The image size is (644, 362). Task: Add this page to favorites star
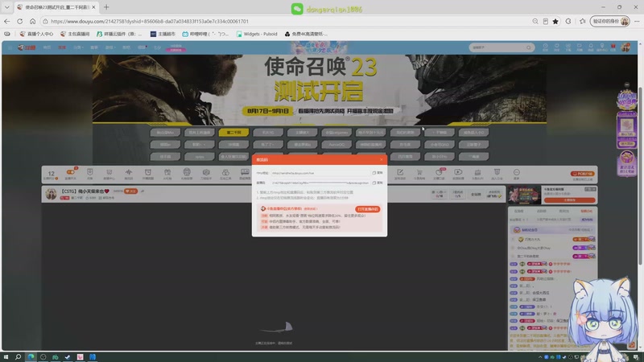pos(555,22)
